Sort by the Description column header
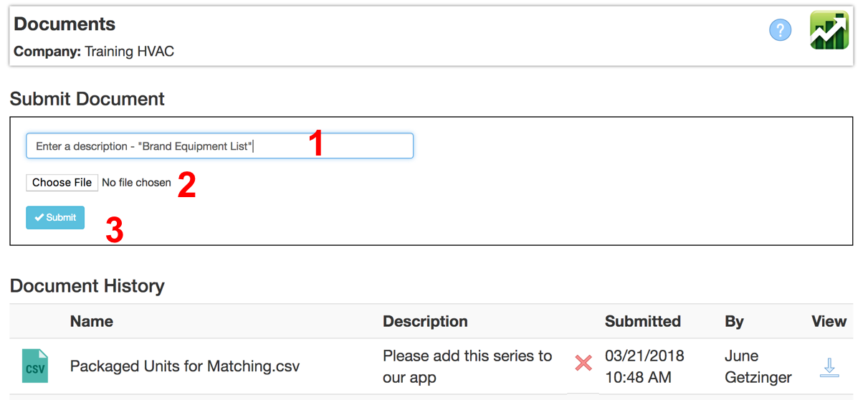868x400 pixels. point(425,321)
